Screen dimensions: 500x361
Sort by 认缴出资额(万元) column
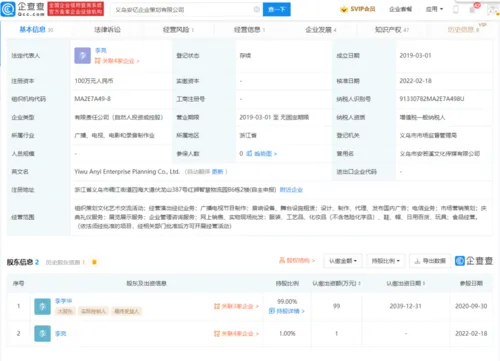pyautogui.click(x=336, y=283)
